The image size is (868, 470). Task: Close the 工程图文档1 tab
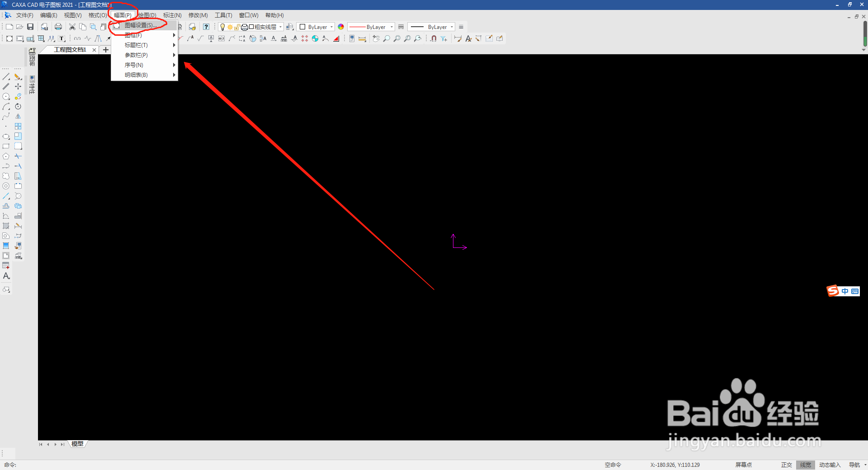(94, 50)
